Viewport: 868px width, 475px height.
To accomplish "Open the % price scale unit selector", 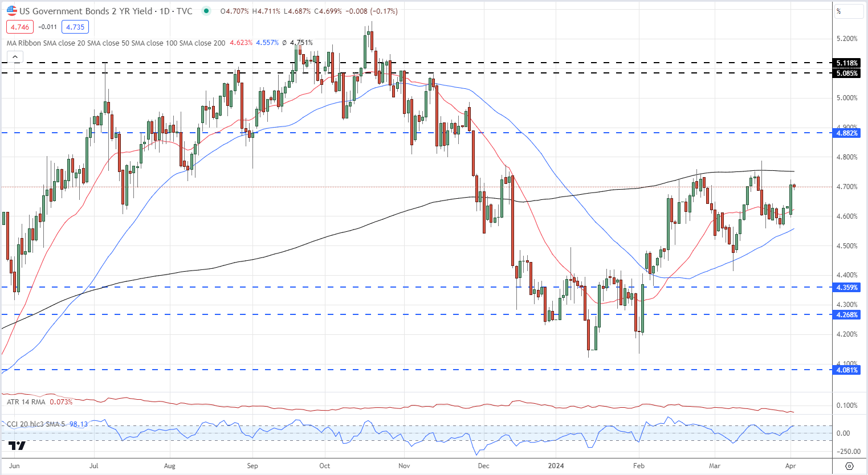I will tap(849, 11).
